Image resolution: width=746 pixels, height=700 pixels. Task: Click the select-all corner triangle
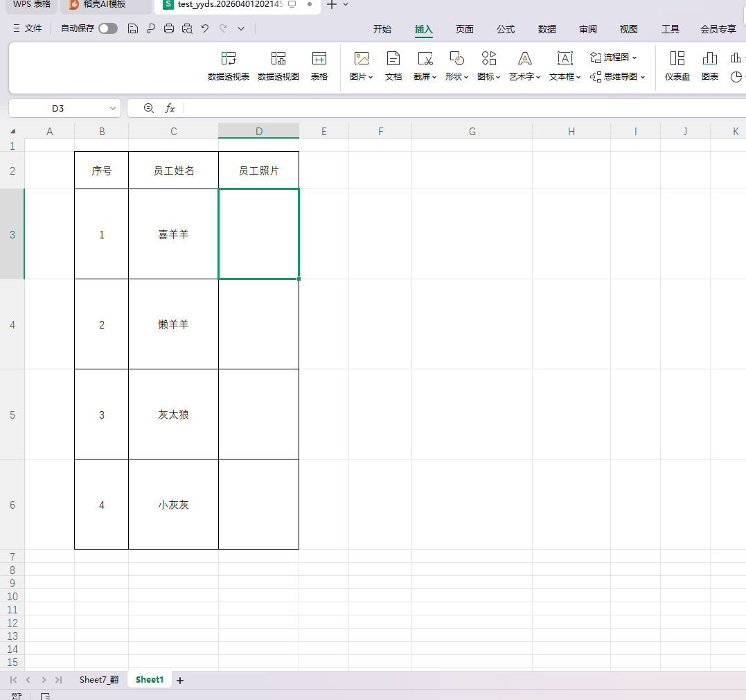(x=13, y=132)
